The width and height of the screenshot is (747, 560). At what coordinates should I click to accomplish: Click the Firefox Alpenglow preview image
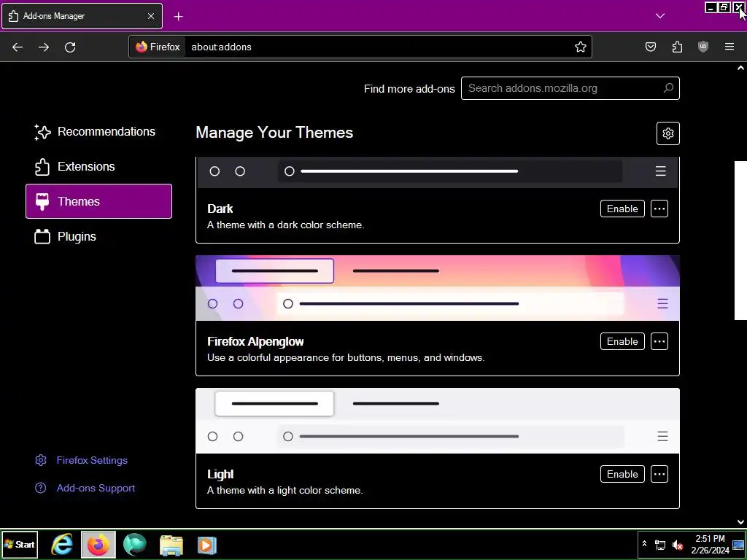pos(438,288)
